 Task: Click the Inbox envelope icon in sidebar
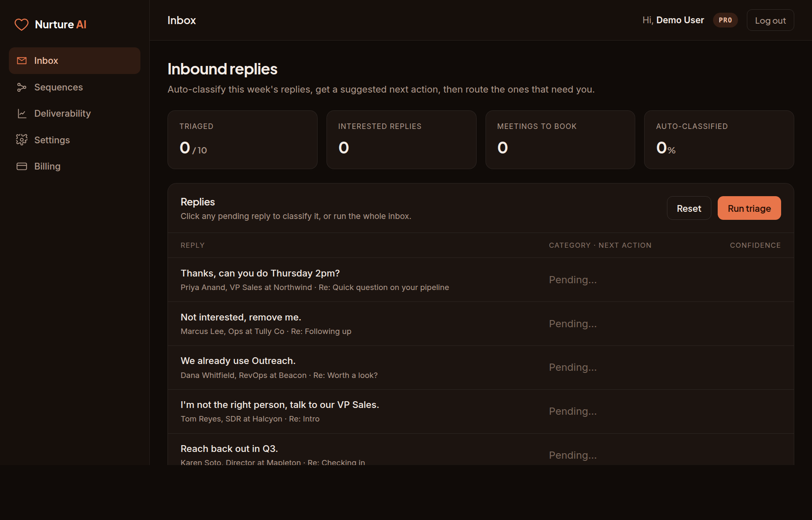pyautogui.click(x=22, y=60)
